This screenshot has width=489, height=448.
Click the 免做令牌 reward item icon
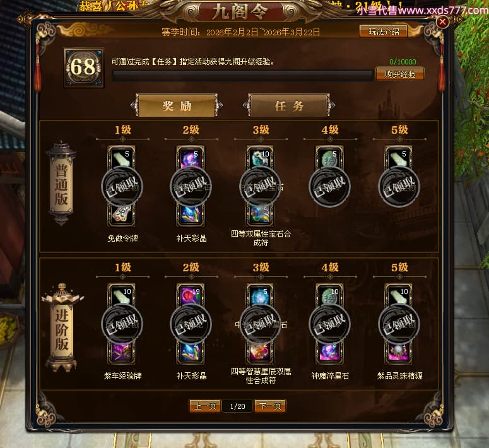pyautogui.click(x=122, y=215)
